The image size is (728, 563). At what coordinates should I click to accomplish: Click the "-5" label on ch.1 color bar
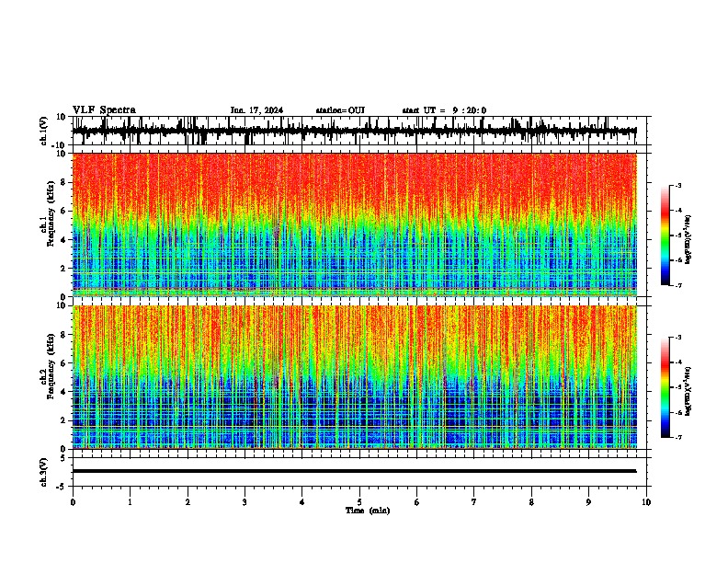pyautogui.click(x=677, y=236)
